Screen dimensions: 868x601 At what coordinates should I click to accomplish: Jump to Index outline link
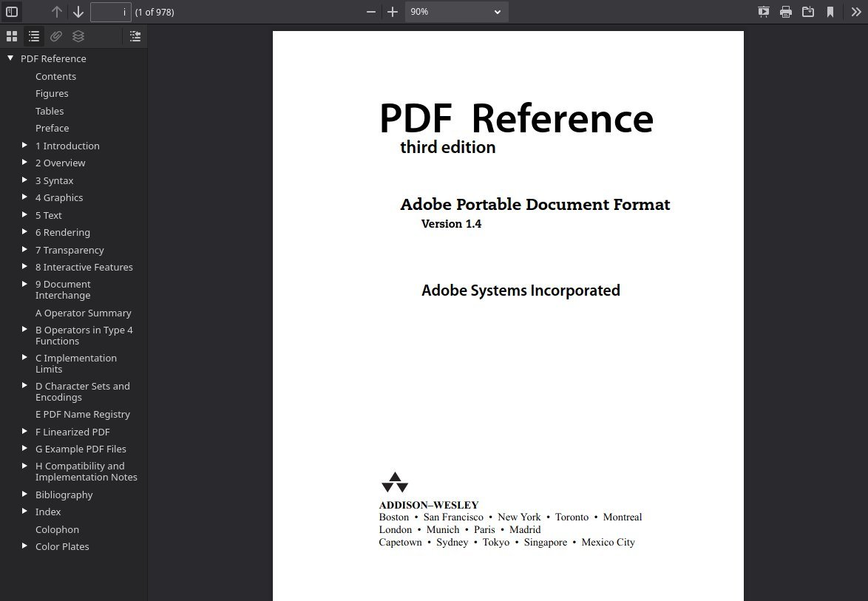pos(48,512)
